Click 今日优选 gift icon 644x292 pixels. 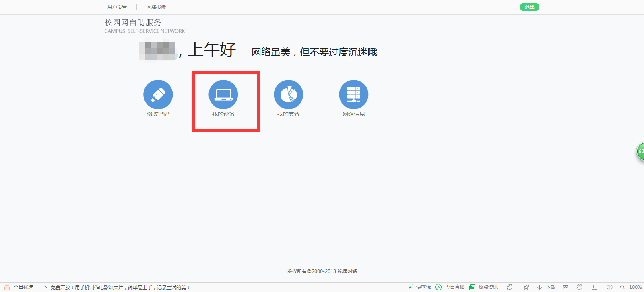pyautogui.click(x=7, y=287)
